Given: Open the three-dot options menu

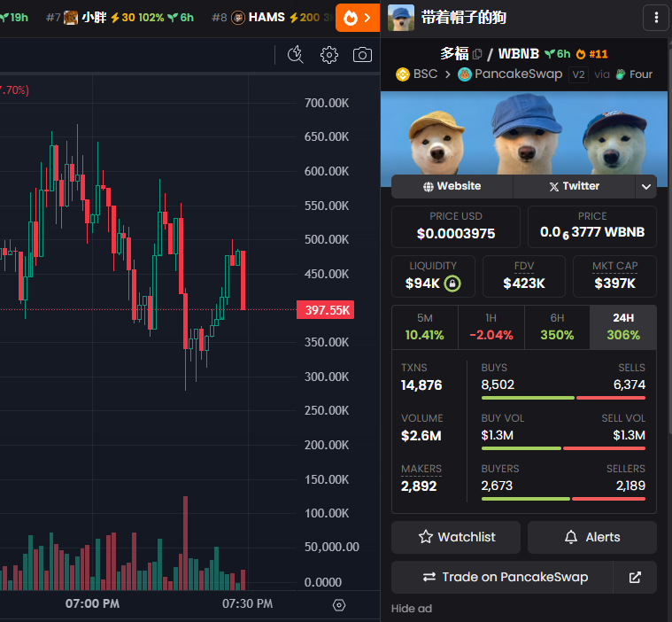Looking at the screenshot, I should point(656,18).
